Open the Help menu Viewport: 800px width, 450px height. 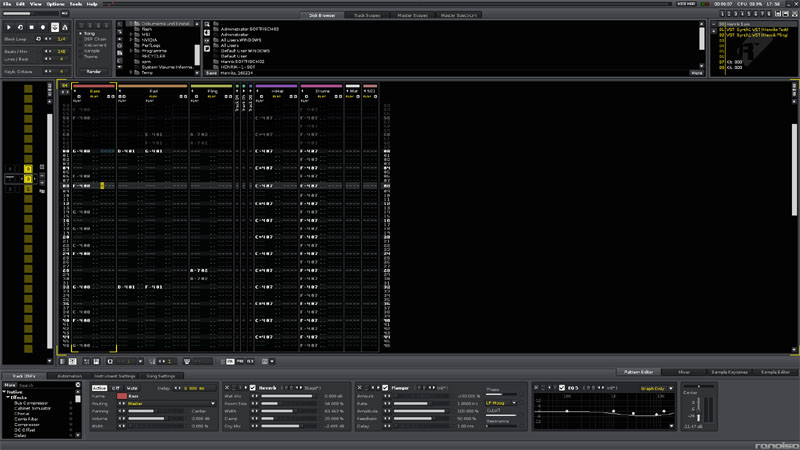(x=92, y=4)
